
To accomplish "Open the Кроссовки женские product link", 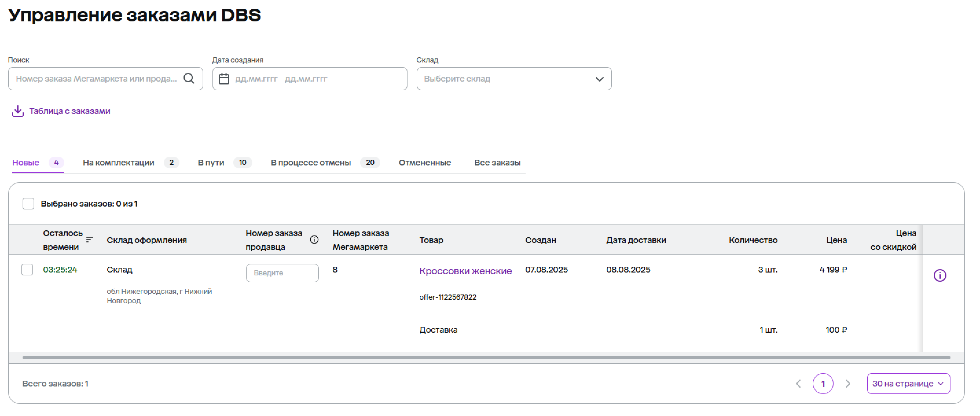I will tap(465, 271).
